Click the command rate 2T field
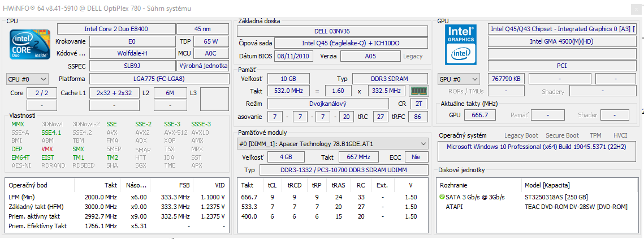Screen dimensions: 644x239 (x=418, y=104)
